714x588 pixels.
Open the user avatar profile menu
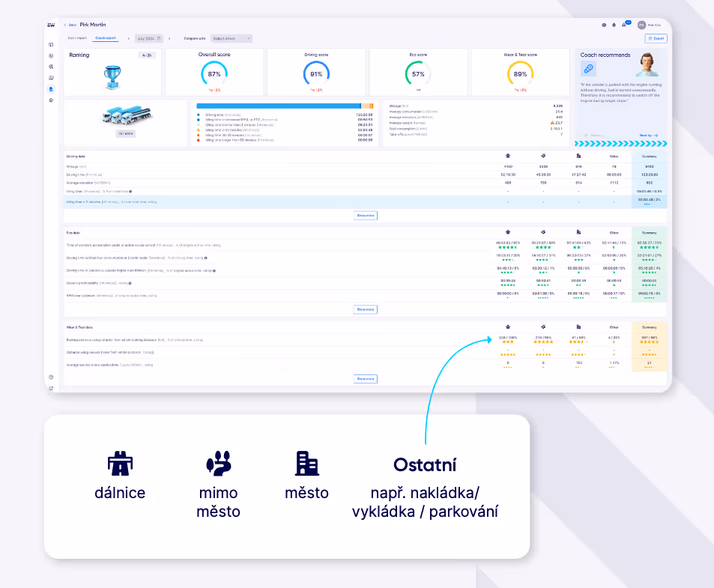[641, 25]
